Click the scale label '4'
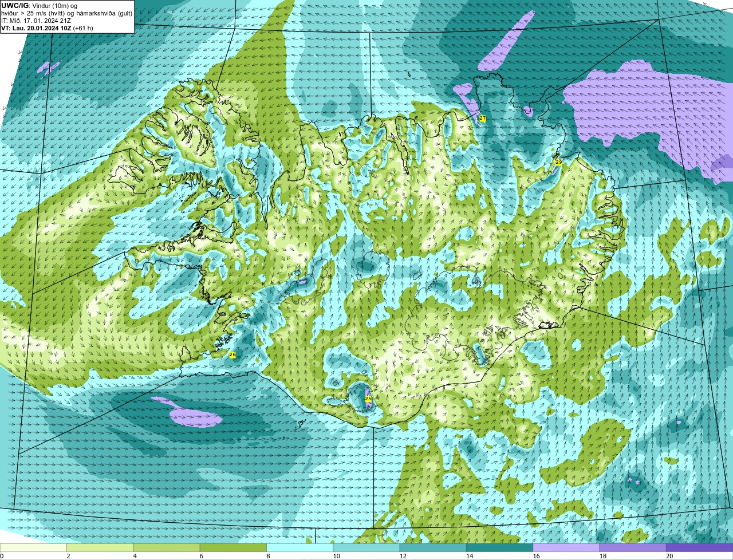Image resolution: width=733 pixels, height=560 pixels. point(135,556)
